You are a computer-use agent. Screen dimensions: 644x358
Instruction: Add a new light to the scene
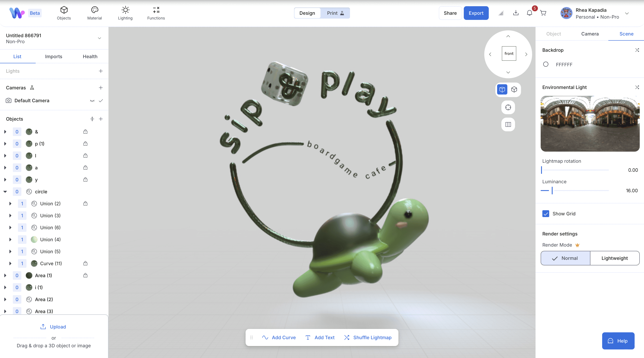(x=101, y=71)
